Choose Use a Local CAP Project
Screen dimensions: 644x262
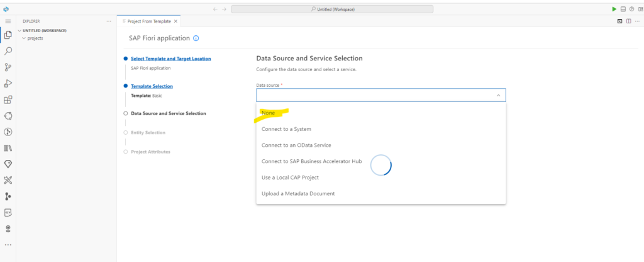pos(380,178)
